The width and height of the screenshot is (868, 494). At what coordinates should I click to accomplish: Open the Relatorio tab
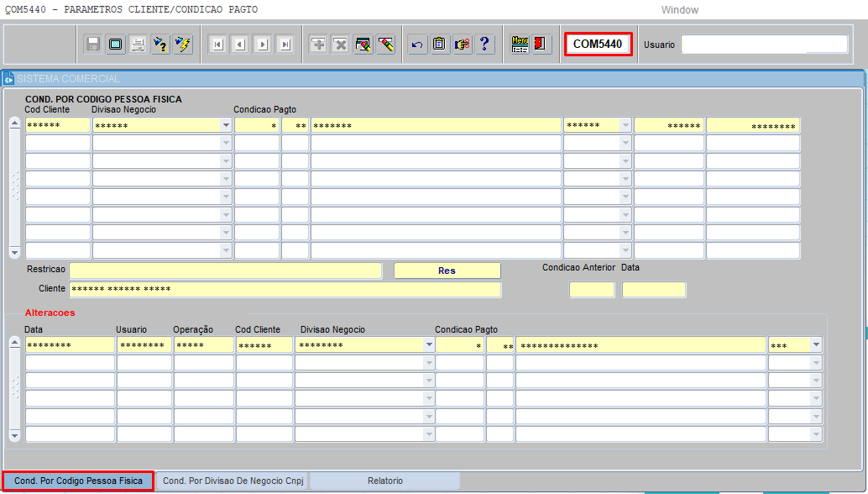pos(384,481)
